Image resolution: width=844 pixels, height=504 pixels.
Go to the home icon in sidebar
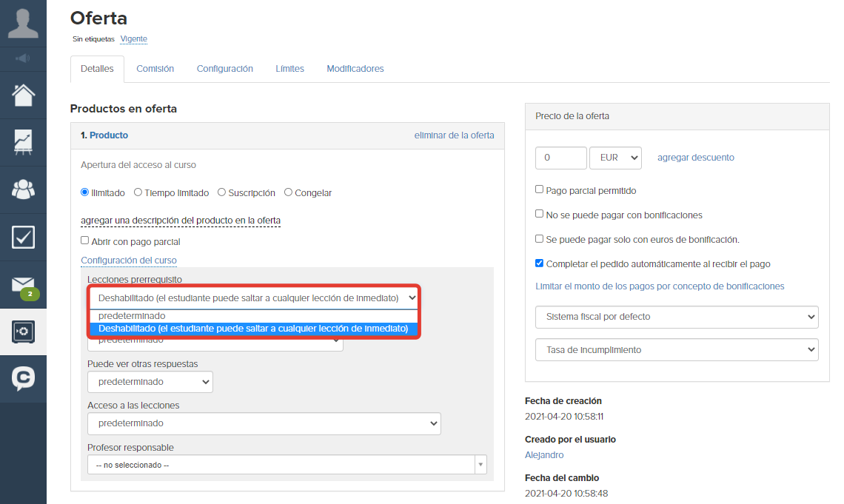tap(23, 95)
